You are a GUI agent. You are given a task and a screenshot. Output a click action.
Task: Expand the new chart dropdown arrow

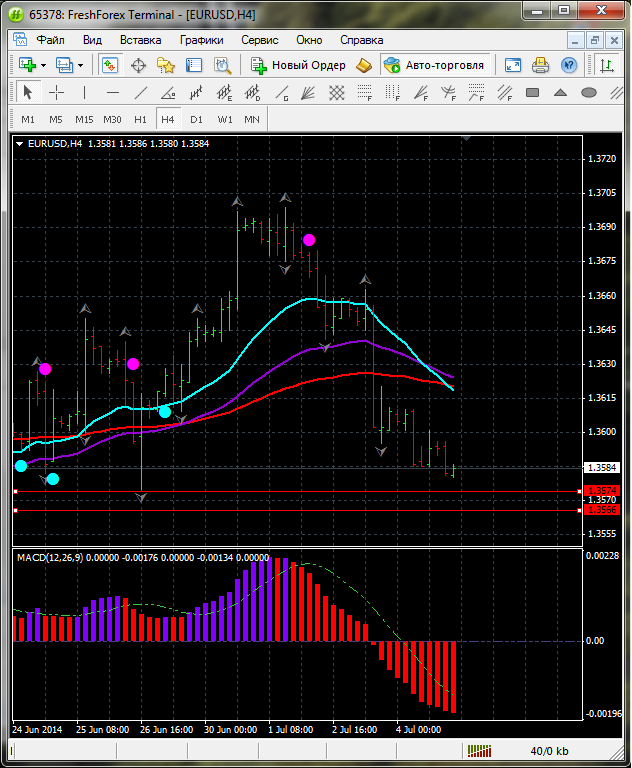pyautogui.click(x=45, y=65)
